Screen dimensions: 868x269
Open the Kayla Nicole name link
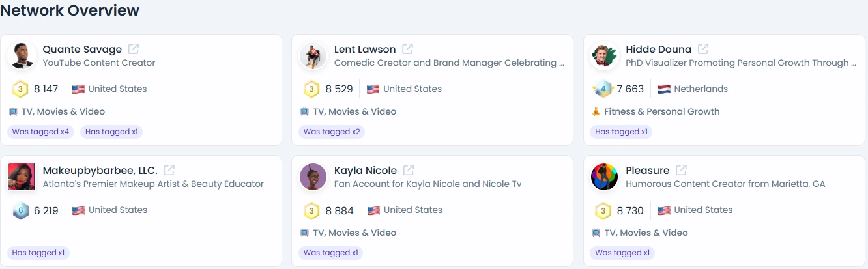(365, 170)
